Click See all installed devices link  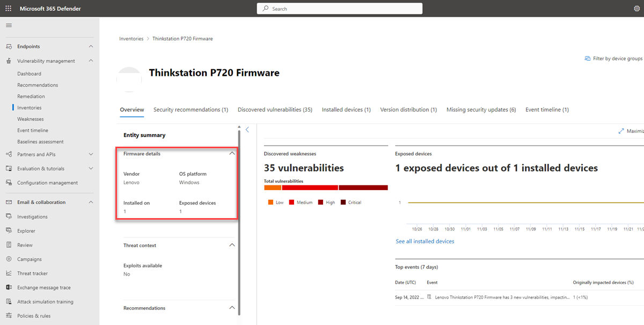(425, 241)
